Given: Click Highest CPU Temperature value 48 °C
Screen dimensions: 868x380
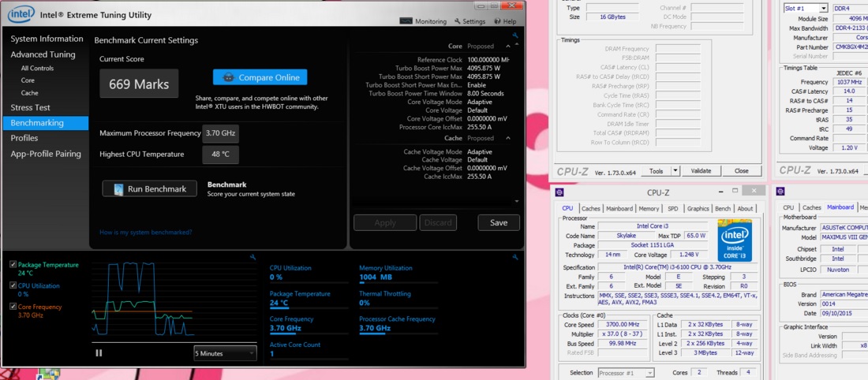Looking at the screenshot, I should pyautogui.click(x=220, y=155).
